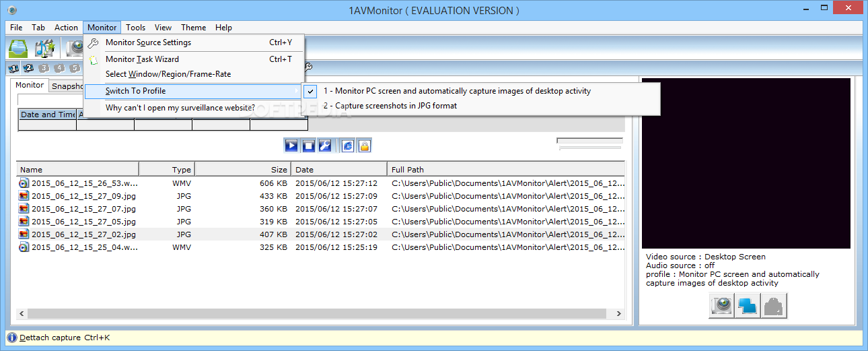Click Dettach capture Ctrl+K status text
The width and height of the screenshot is (868, 351).
pos(65,338)
